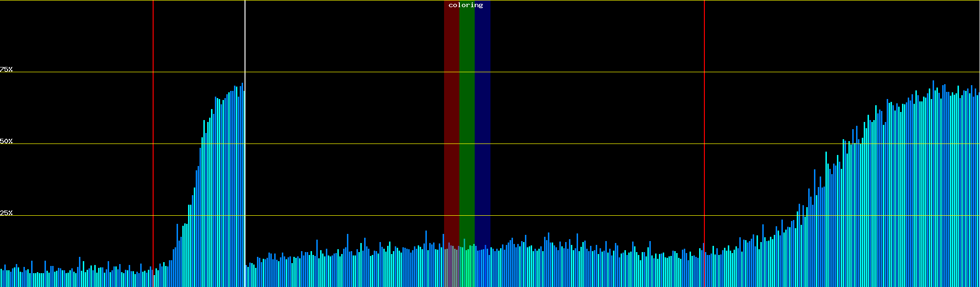Click the yellow border line at the chart top
This screenshot has height=287, width=980.
pyautogui.click(x=574, y=0)
